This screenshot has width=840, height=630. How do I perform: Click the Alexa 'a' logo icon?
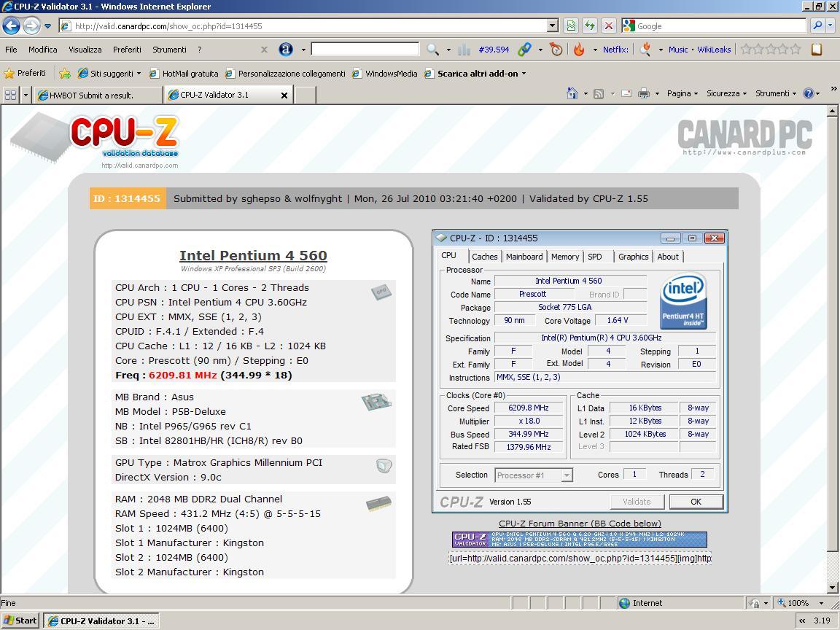(286, 50)
